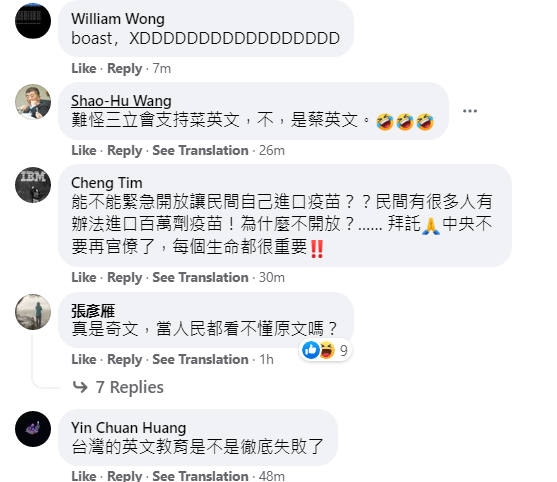Open the Shao-Hu Wang name link
This screenshot has height=482, width=557.
coord(121,101)
